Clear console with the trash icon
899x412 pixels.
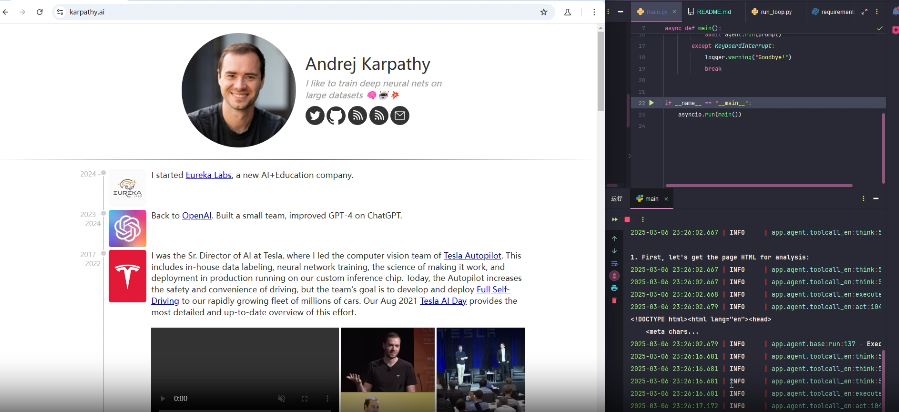615,300
